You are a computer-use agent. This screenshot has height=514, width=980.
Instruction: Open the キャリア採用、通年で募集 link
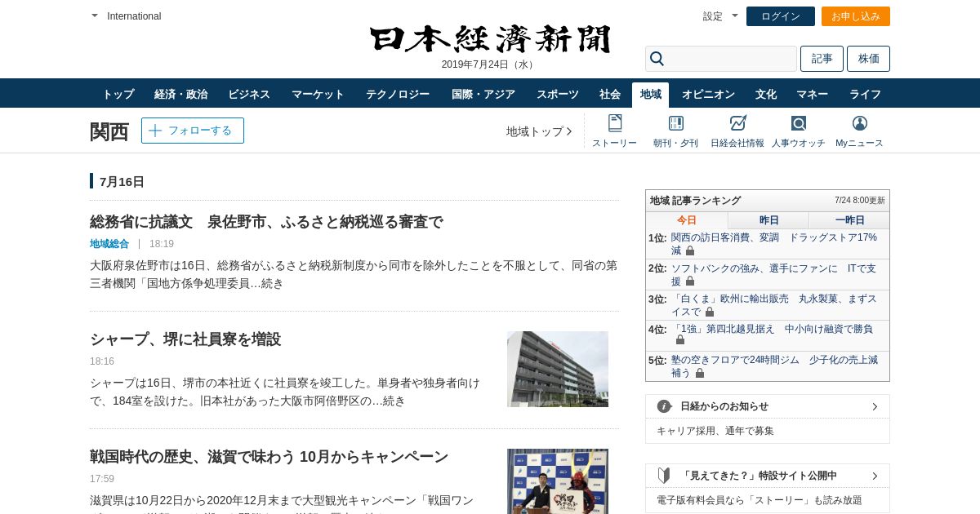(x=715, y=431)
